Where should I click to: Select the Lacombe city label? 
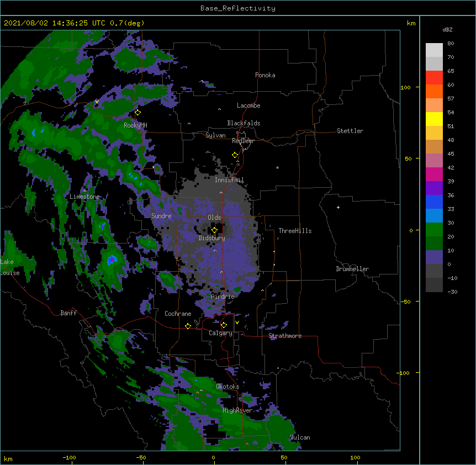click(x=248, y=105)
